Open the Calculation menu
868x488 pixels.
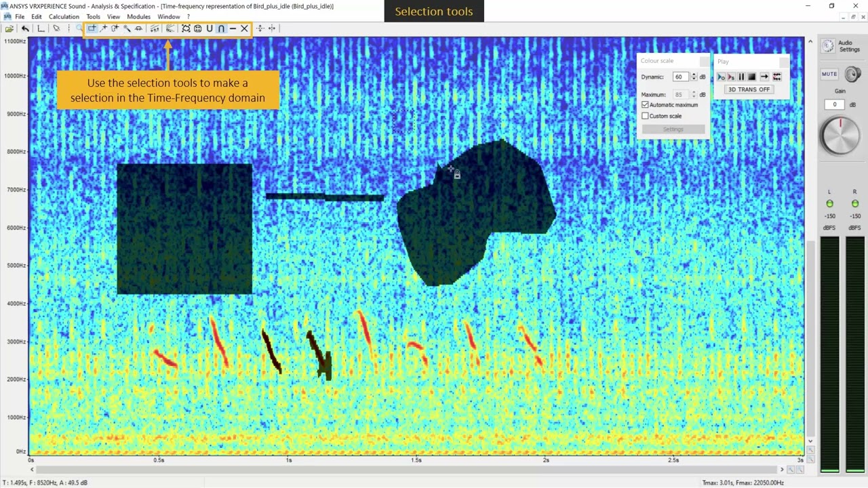click(64, 17)
